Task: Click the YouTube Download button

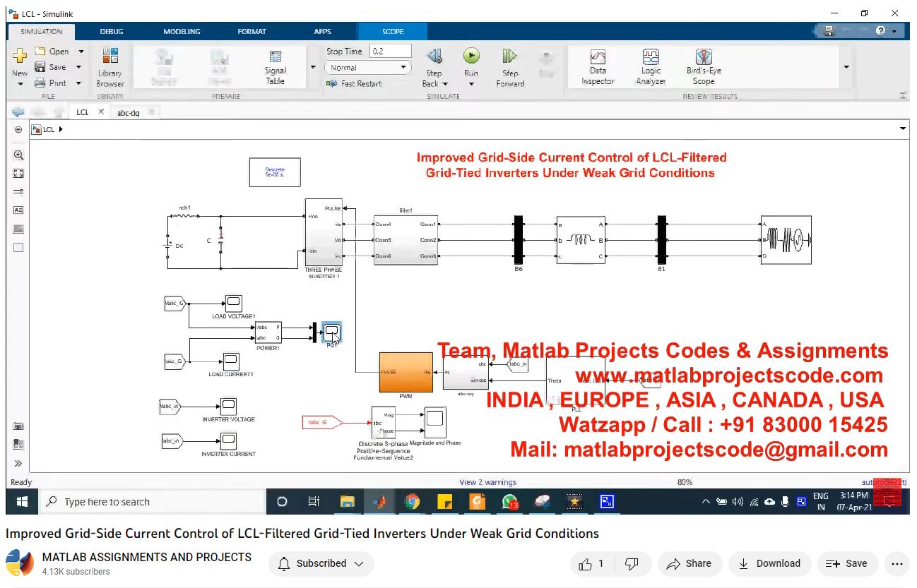Action: [769, 563]
